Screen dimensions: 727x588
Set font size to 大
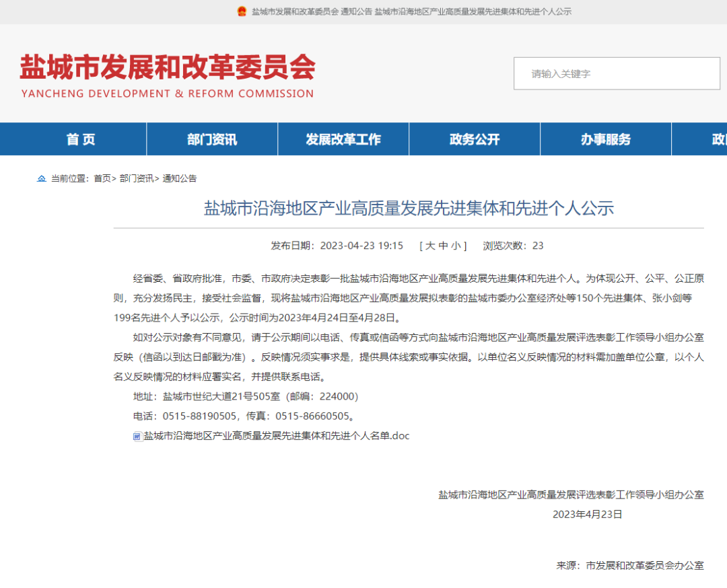429,246
